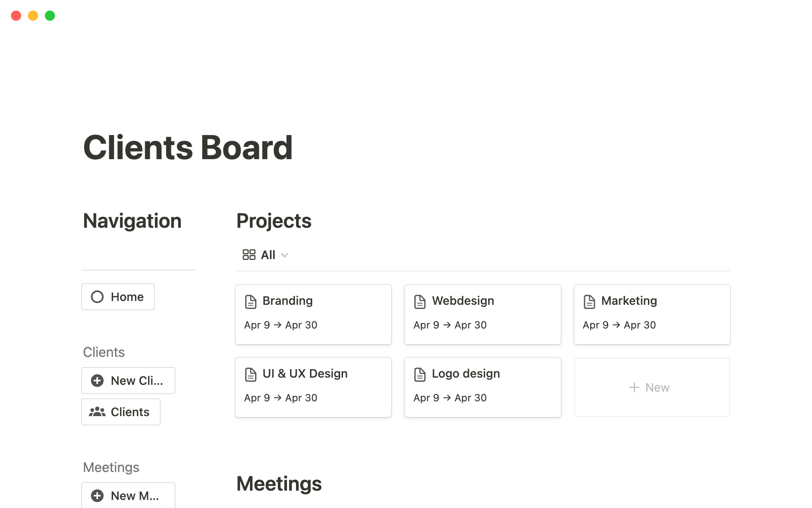This screenshot has height=508, width=812.
Task: Click the UI & UX Design page icon
Action: tap(251, 375)
